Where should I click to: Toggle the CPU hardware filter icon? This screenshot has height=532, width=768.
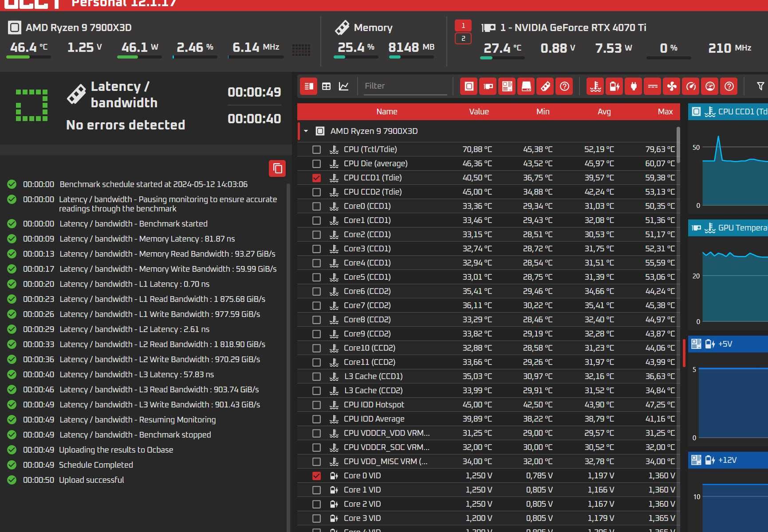[469, 86]
